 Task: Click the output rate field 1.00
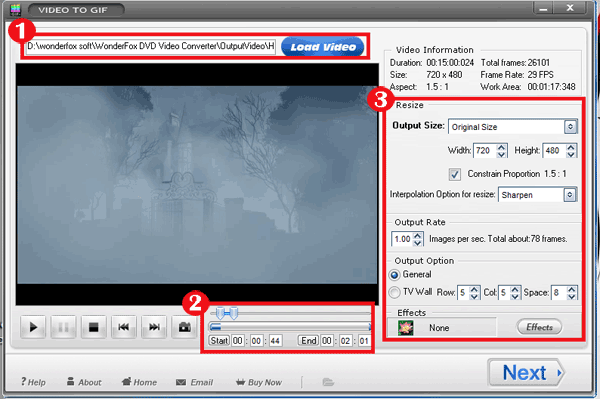pos(402,239)
